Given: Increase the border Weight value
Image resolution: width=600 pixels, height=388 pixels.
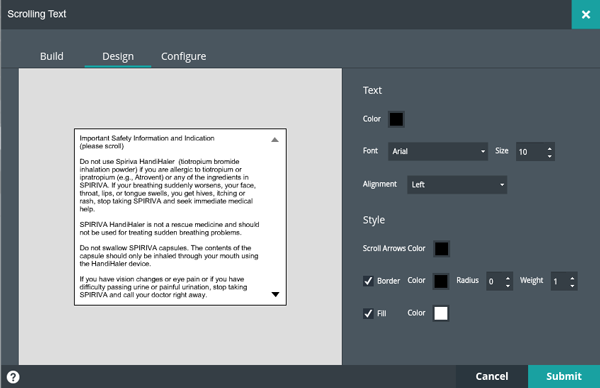Looking at the screenshot, I should click(572, 278).
